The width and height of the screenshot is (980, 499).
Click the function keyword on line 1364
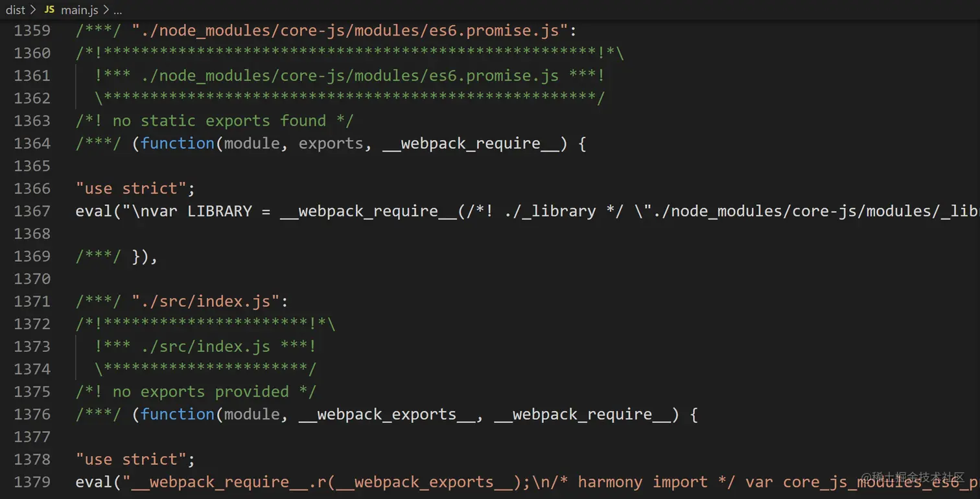point(178,143)
